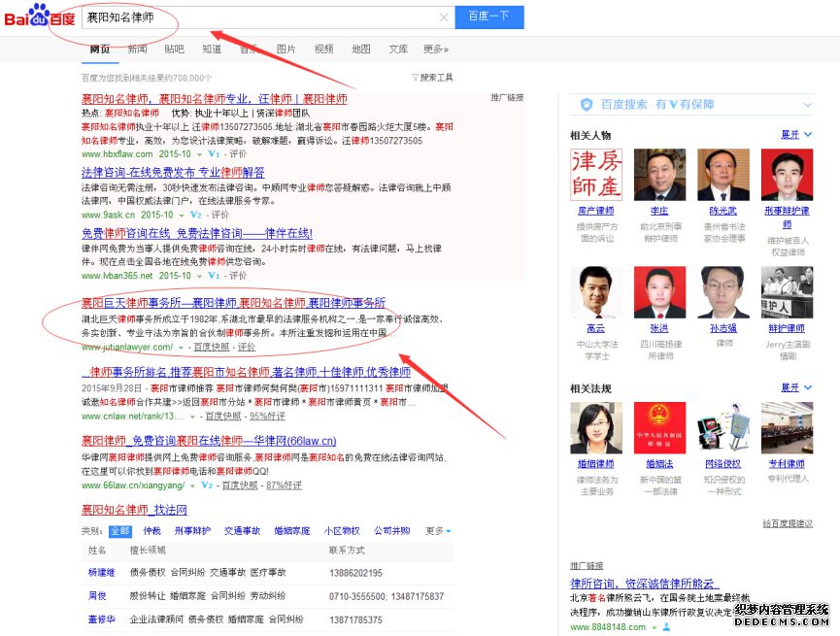Screen dimensions: 840x636
Task: Select the 地图 tab
Action: coord(360,50)
